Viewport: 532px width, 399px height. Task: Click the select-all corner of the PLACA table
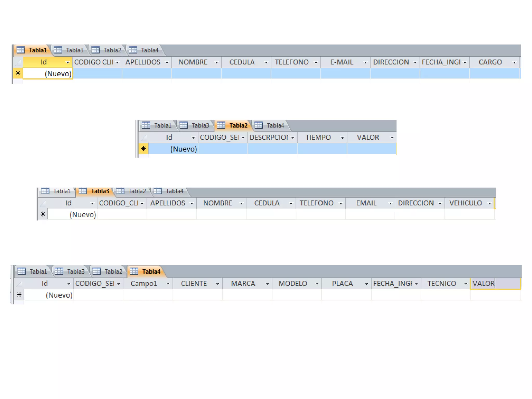click(x=19, y=284)
